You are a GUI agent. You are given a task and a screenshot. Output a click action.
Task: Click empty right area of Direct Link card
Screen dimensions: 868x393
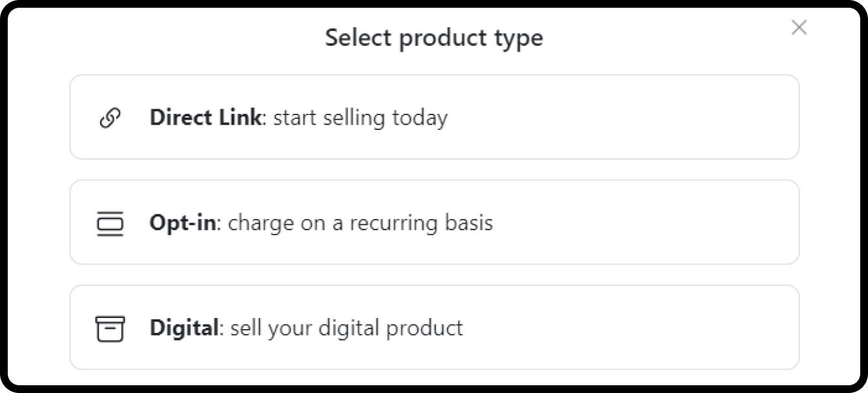coord(647,118)
